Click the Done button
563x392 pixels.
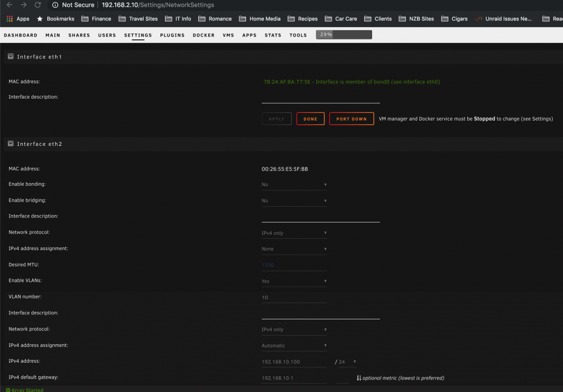(x=310, y=119)
